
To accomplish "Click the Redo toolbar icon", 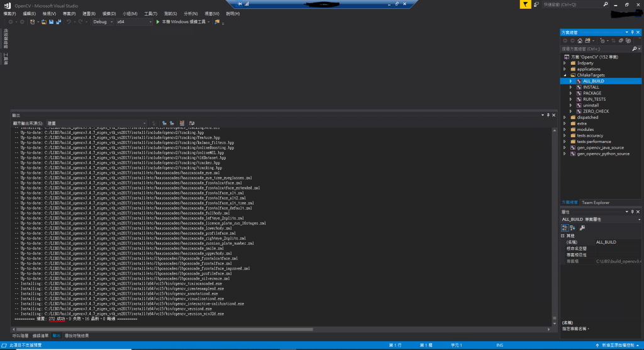I will [80, 22].
